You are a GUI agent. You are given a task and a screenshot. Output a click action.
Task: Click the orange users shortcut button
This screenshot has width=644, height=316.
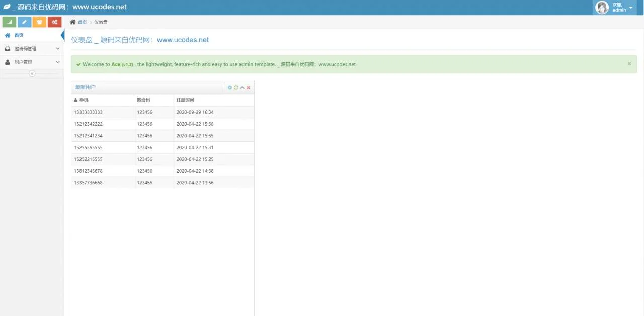[39, 22]
